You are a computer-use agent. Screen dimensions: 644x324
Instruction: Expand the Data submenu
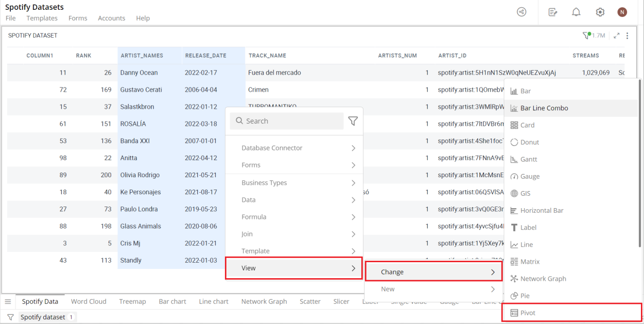click(294, 200)
